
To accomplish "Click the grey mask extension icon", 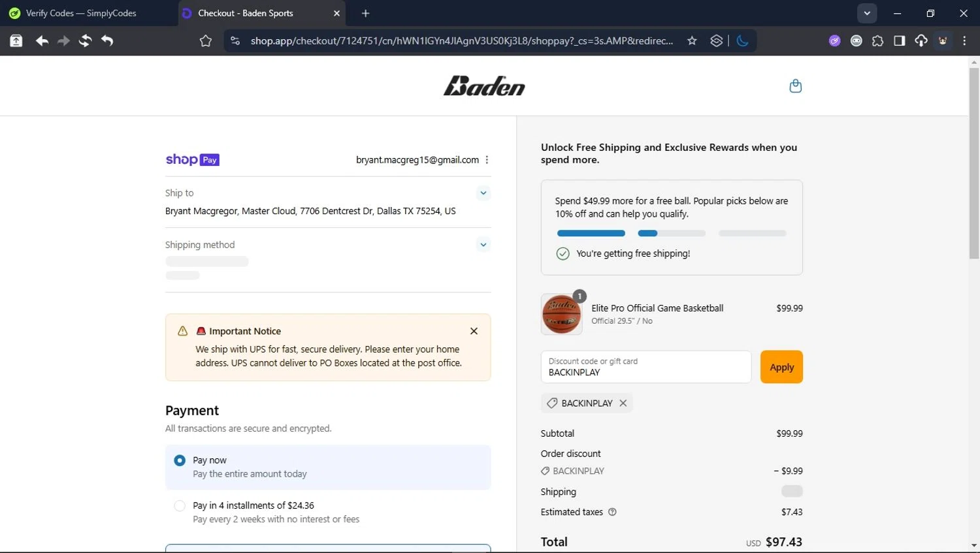I will tap(856, 40).
